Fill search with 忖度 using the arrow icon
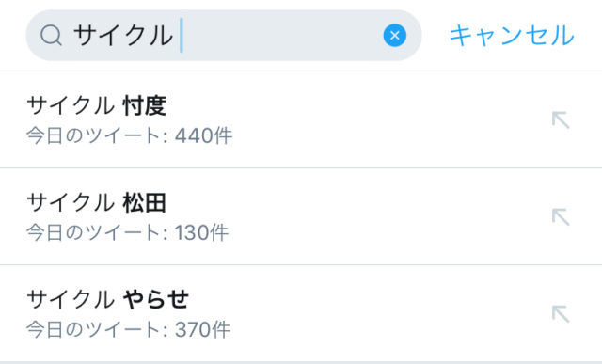This screenshot has width=602, height=364. click(x=561, y=119)
